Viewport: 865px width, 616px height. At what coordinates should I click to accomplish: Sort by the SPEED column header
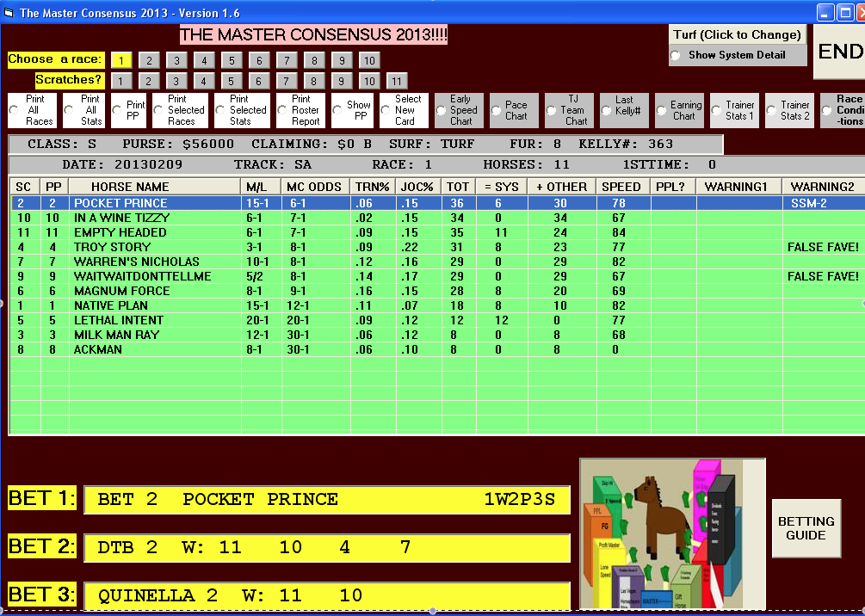(621, 187)
